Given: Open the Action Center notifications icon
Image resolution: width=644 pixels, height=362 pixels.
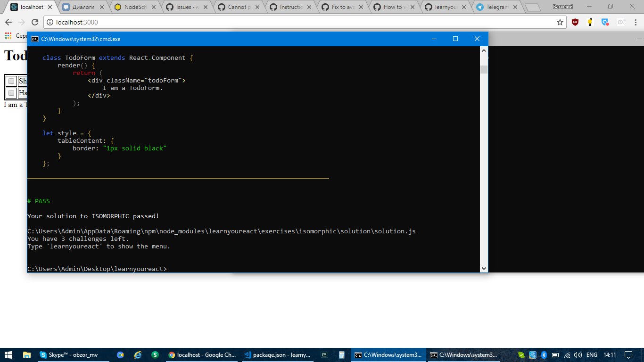Looking at the screenshot, I should [x=629, y=355].
